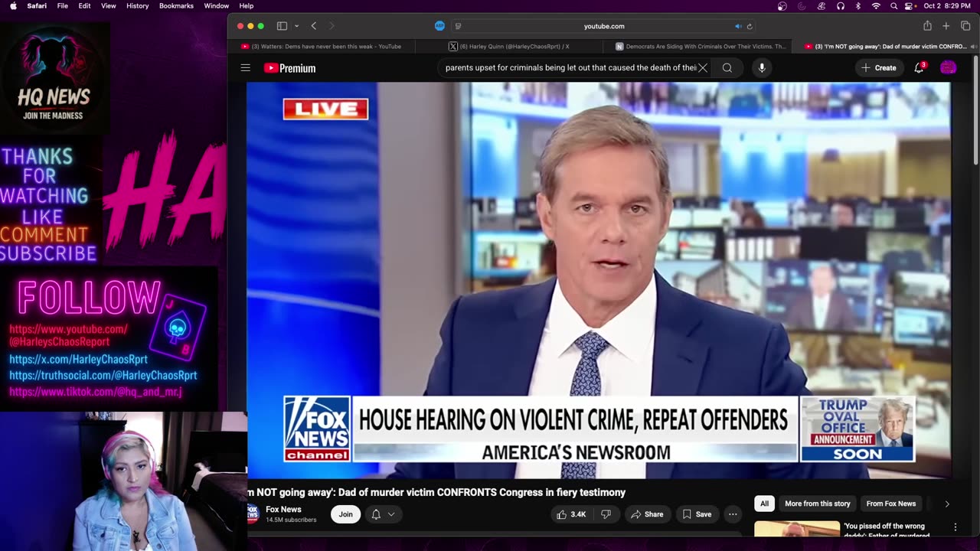Screen dimensions: 980x551
Task: Toggle the Safari sidebar
Action: 282,26
